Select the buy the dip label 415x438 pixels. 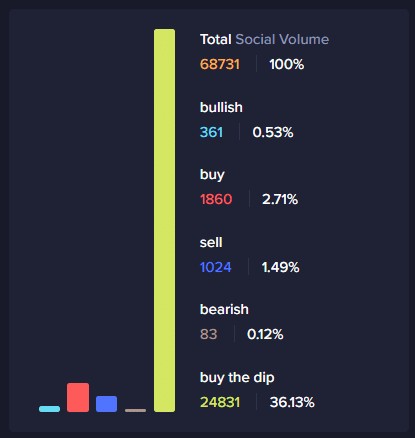coord(237,378)
